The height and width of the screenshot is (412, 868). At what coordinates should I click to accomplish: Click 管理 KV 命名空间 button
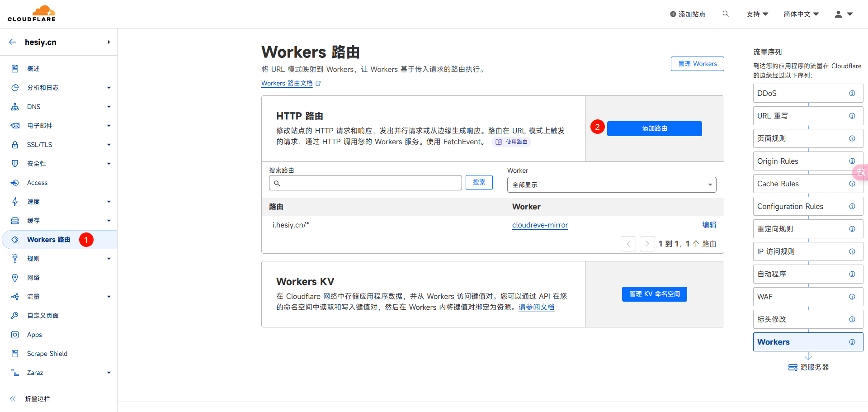point(654,294)
